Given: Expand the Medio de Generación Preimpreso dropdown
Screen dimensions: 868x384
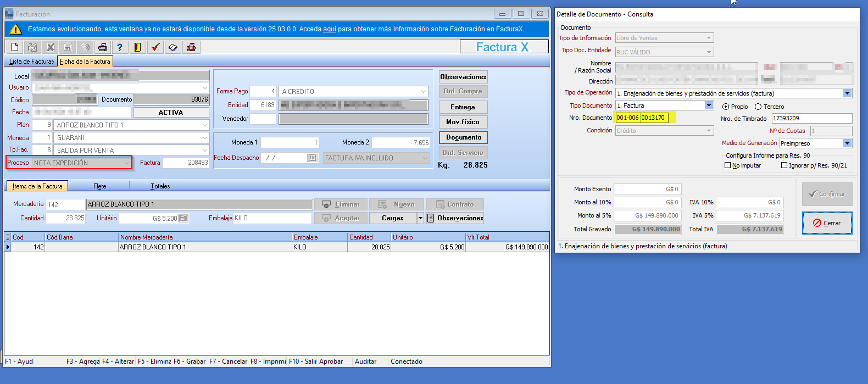Looking at the screenshot, I should [x=847, y=143].
